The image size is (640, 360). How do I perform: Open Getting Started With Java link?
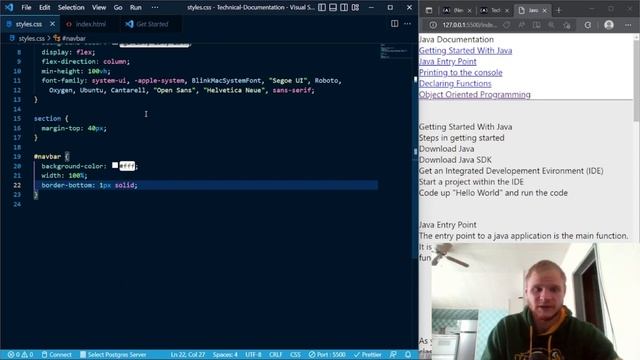click(x=465, y=51)
